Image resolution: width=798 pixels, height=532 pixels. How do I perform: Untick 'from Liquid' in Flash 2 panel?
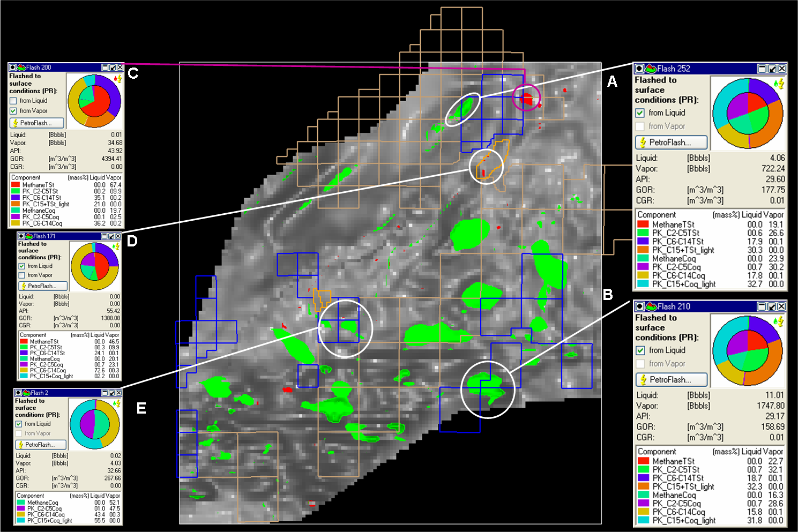coord(19,424)
